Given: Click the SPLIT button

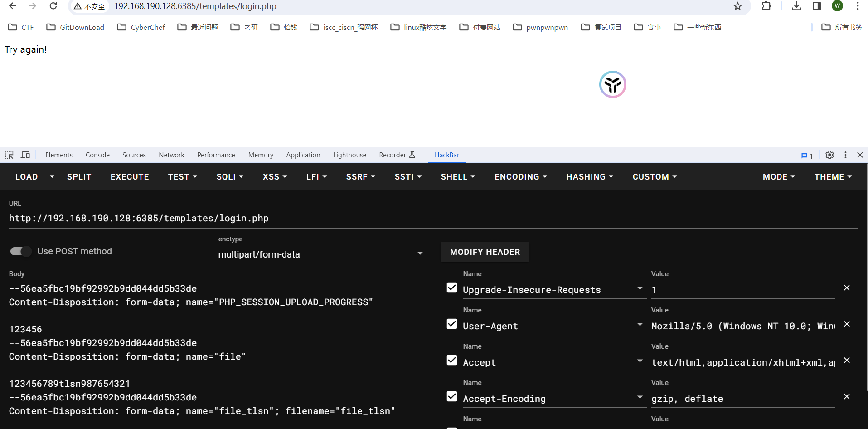Looking at the screenshot, I should click(79, 177).
